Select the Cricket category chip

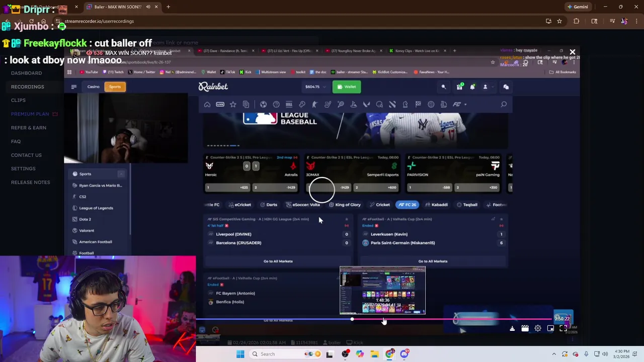(379, 205)
